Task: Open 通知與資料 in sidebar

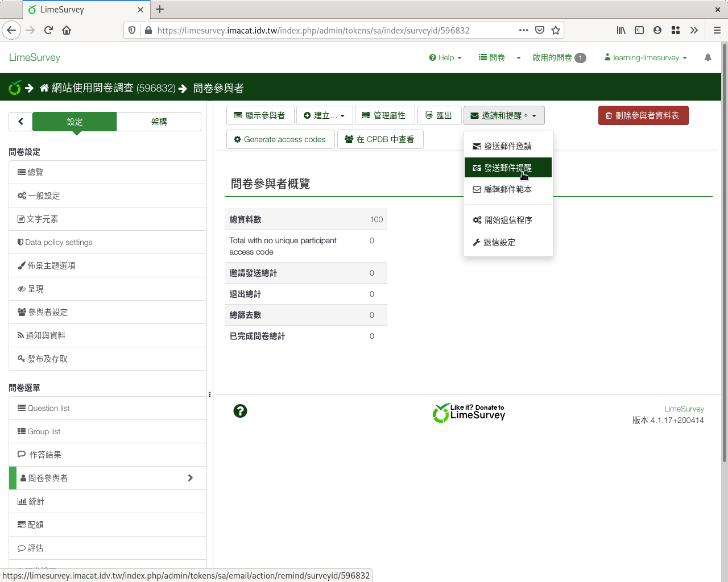Action: (107, 335)
